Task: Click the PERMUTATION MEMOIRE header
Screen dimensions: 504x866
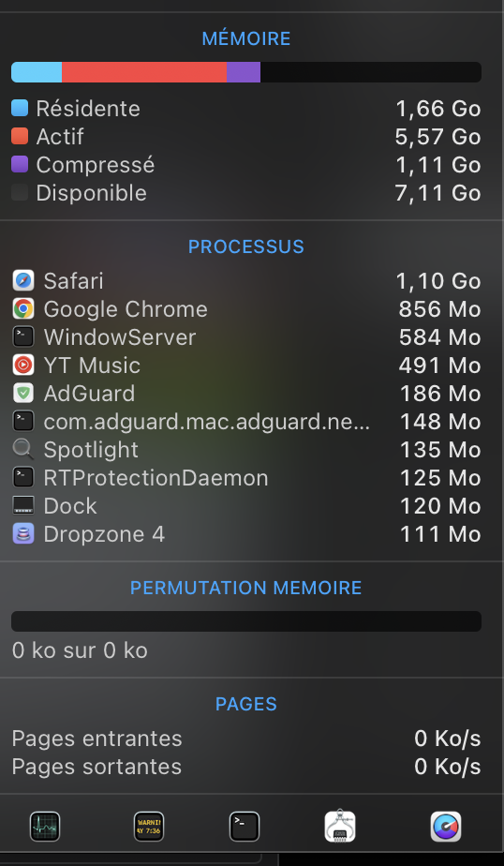Action: pyautogui.click(x=246, y=588)
